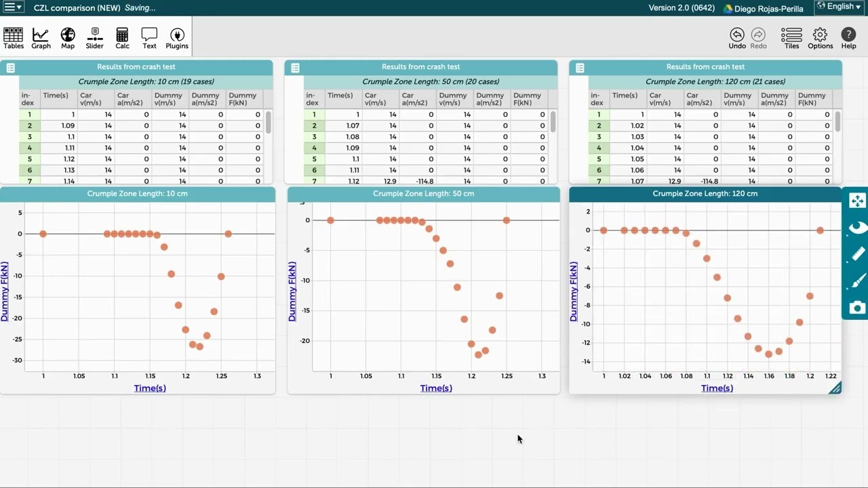Click the Undo button

[737, 38]
